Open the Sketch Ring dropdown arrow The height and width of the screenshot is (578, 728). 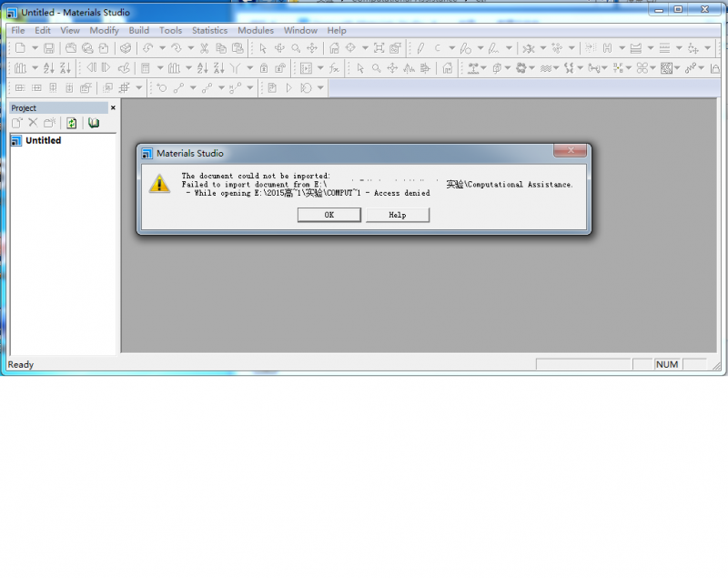click(x=480, y=48)
